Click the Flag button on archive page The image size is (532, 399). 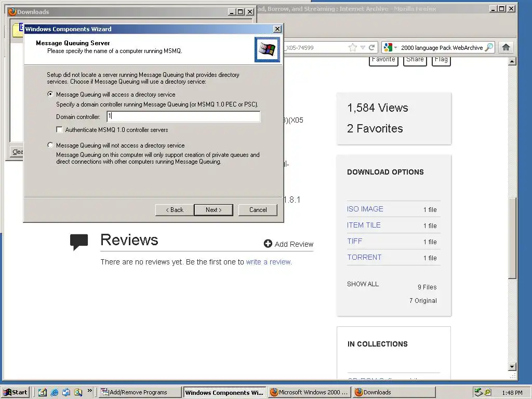point(441,60)
